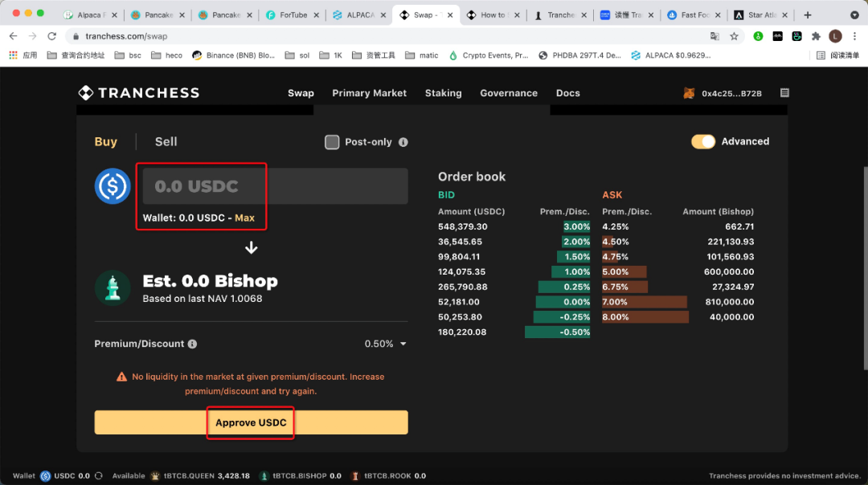The height and width of the screenshot is (485, 868).
Task: Open the menu icon beside wallet address
Action: click(x=784, y=93)
